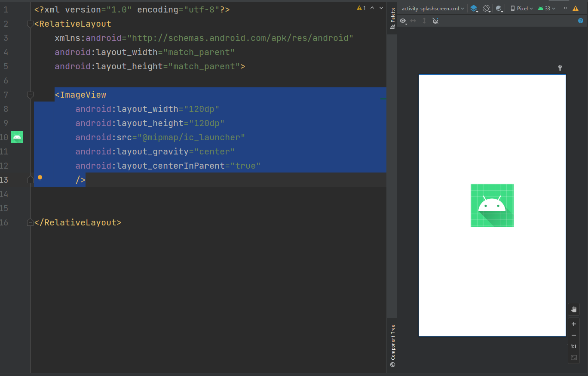
Task: Click the orientation rotate icon
Action: [x=486, y=9]
